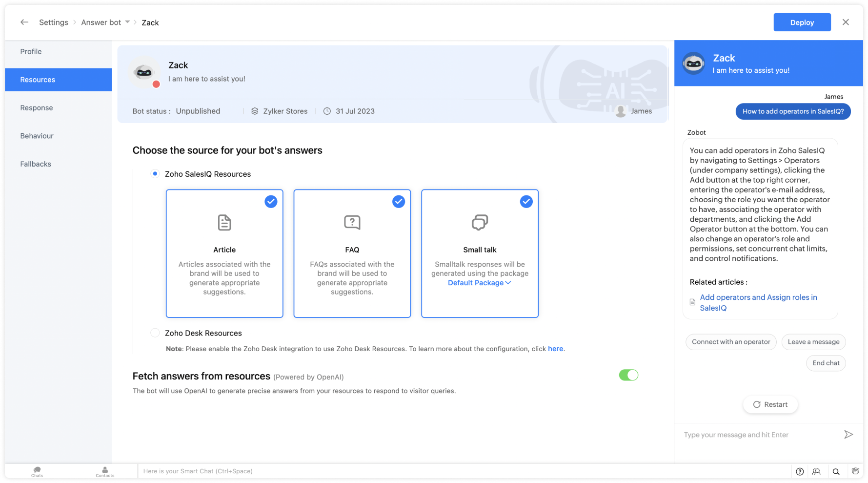Viewport: 868px width, 483px height.
Task: Open the 'here' configuration link
Action: click(x=555, y=349)
